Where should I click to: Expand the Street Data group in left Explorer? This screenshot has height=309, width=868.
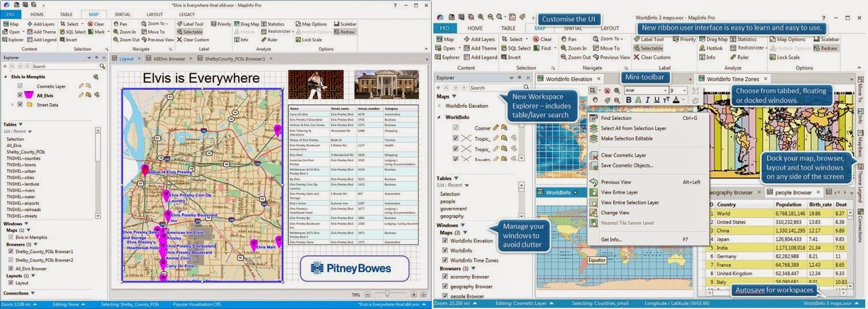click(12, 104)
